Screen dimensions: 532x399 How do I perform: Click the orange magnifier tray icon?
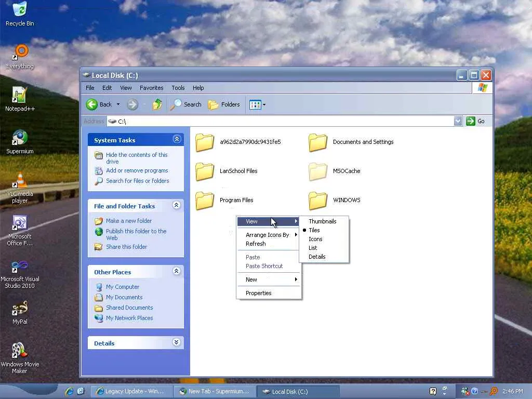coord(494,392)
